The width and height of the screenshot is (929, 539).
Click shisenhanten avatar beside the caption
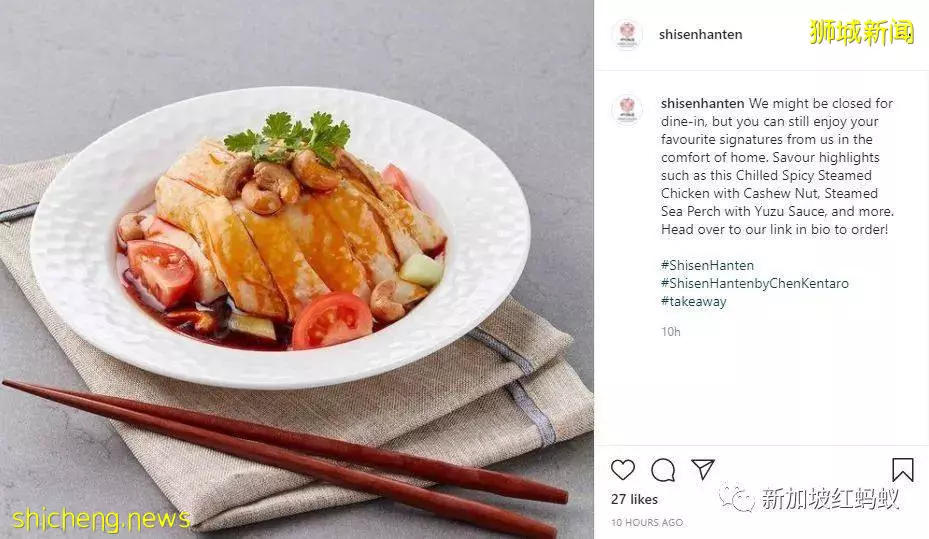[x=627, y=109]
